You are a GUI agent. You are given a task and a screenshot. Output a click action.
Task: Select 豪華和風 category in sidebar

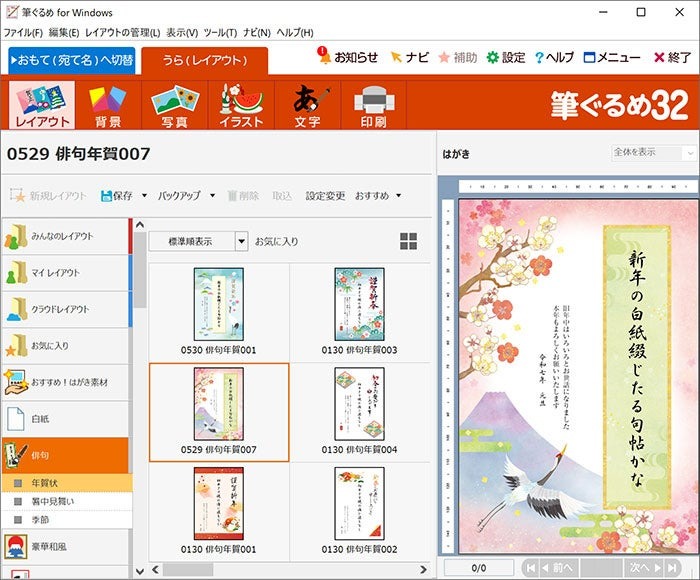tap(65, 547)
